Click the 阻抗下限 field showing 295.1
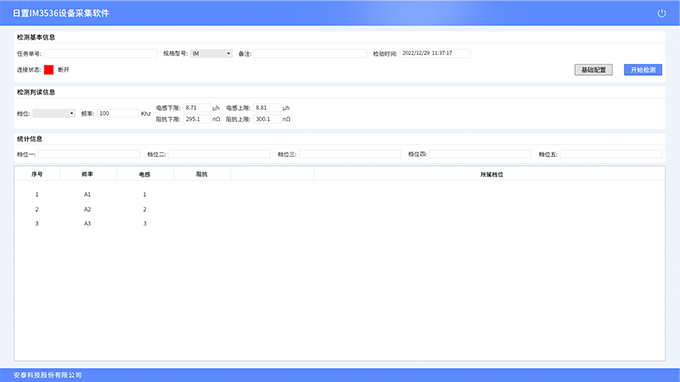This screenshot has height=382, width=680. pos(197,119)
